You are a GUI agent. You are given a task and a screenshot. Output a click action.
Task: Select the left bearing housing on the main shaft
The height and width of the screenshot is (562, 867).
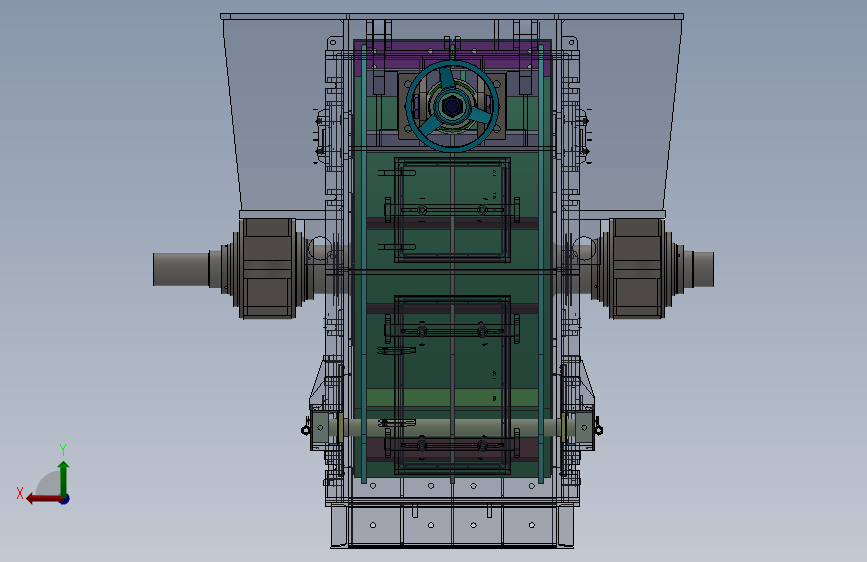[x=268, y=268]
